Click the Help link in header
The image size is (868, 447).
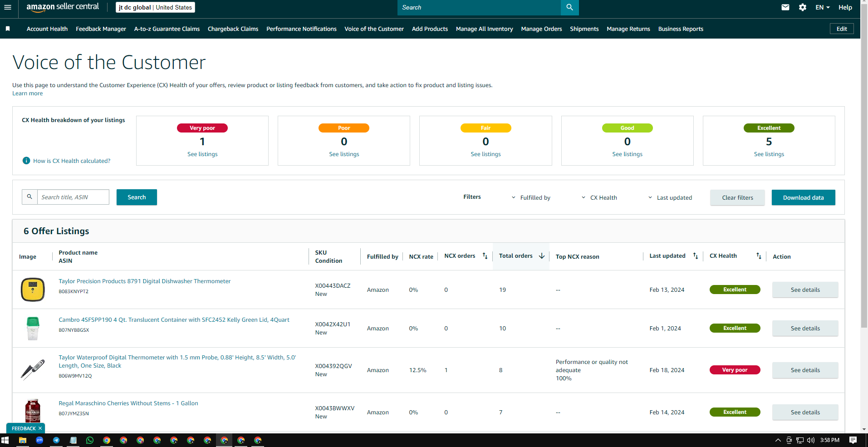pos(845,7)
